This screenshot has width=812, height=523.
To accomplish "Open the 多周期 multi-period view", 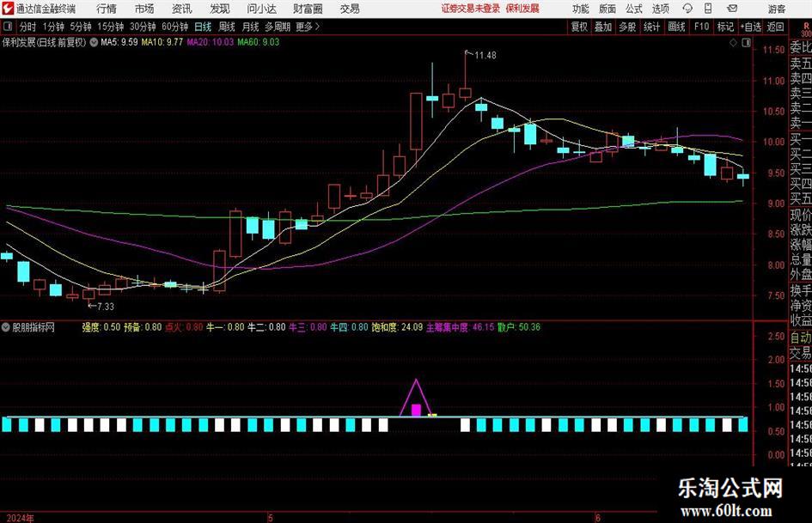I will (278, 27).
